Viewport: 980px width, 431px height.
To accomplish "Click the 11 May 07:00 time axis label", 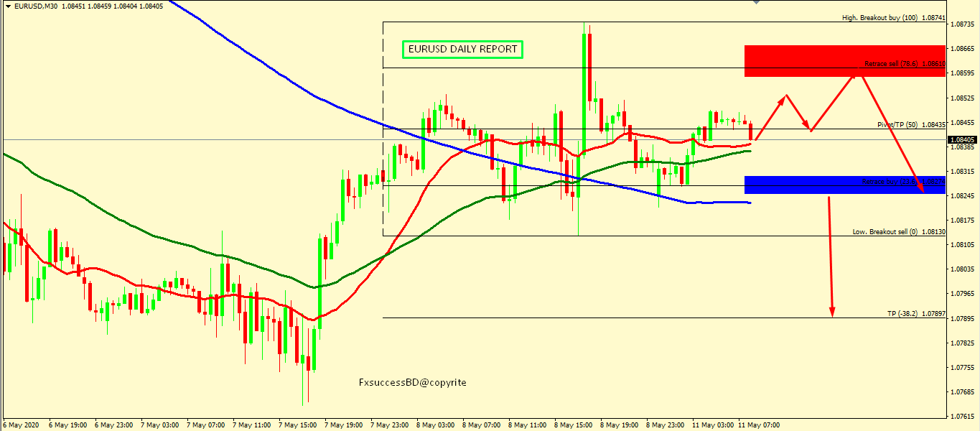I will click(x=763, y=425).
